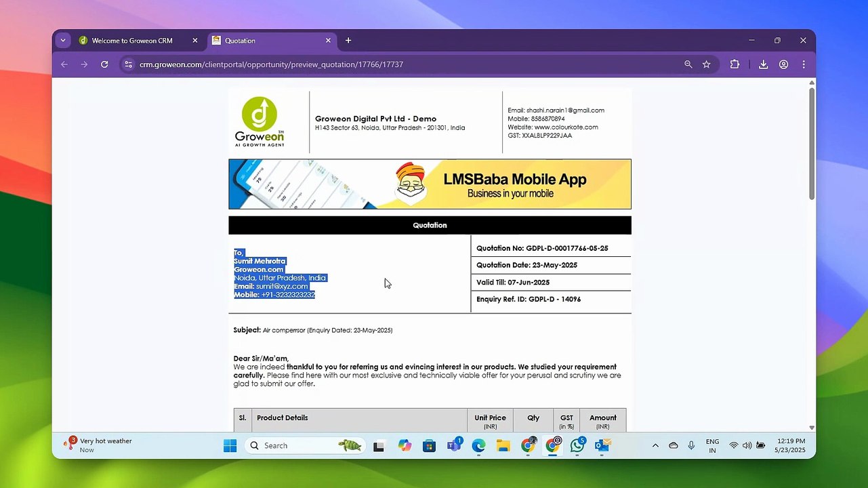Click the OneDrive cloud tray icon
868x488 pixels.
(674, 445)
